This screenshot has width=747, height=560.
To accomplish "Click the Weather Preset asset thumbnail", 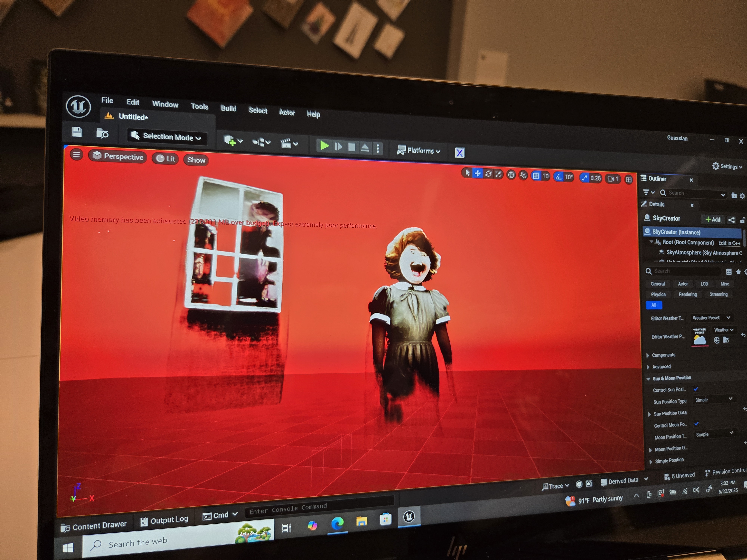I will tap(699, 337).
